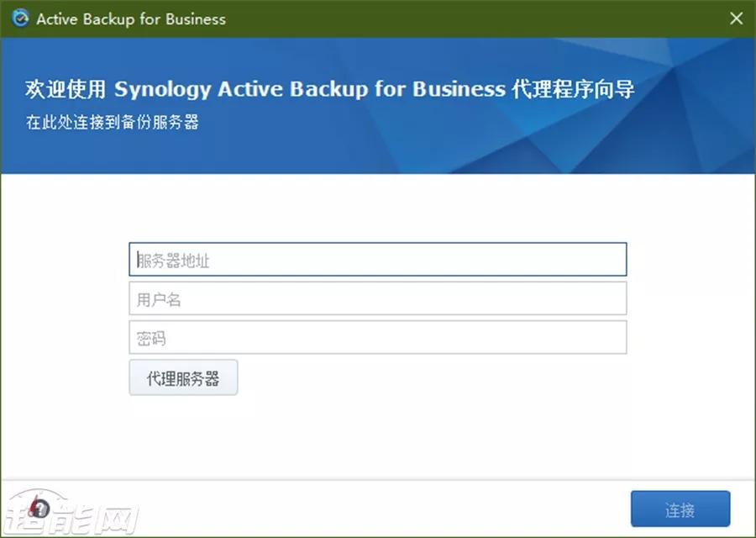Close the Active Backup wizard window
The width and height of the screenshot is (756, 538).
click(736, 18)
